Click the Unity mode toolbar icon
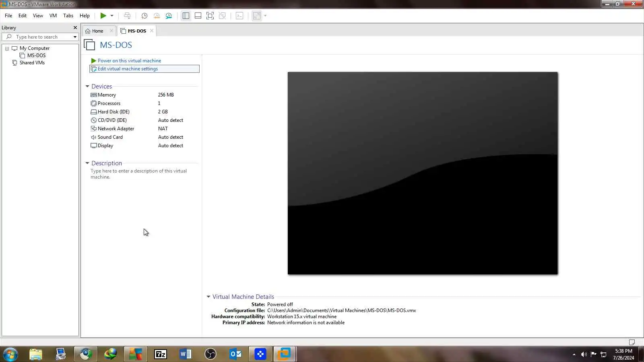Viewport: 644px width, 362px height. coord(222,16)
